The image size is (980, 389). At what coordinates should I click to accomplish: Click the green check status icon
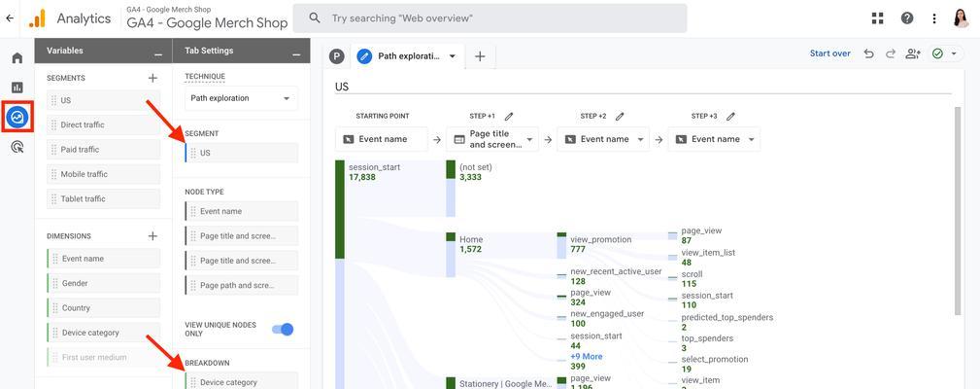937,53
